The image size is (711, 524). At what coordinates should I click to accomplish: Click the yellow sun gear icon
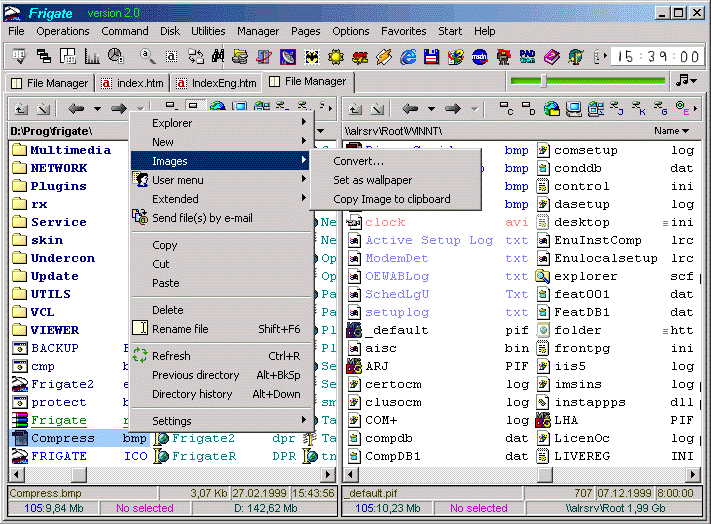(336, 57)
